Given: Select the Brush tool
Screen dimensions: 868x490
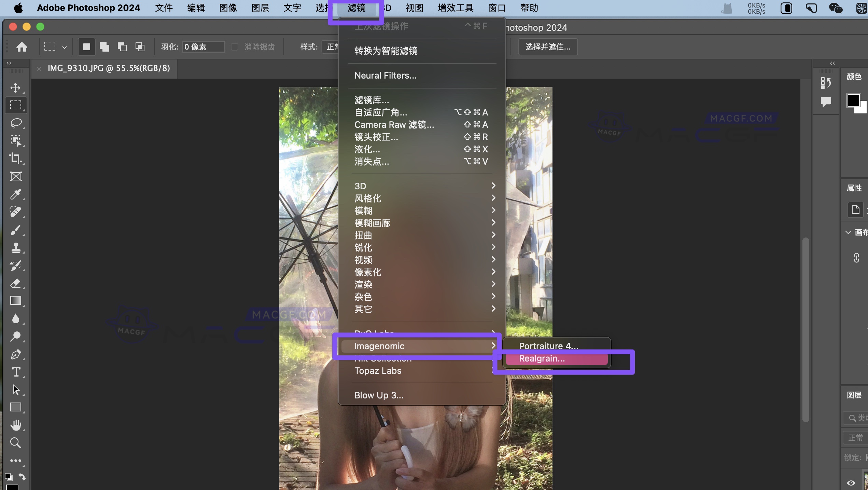Looking at the screenshot, I should pyautogui.click(x=16, y=230).
